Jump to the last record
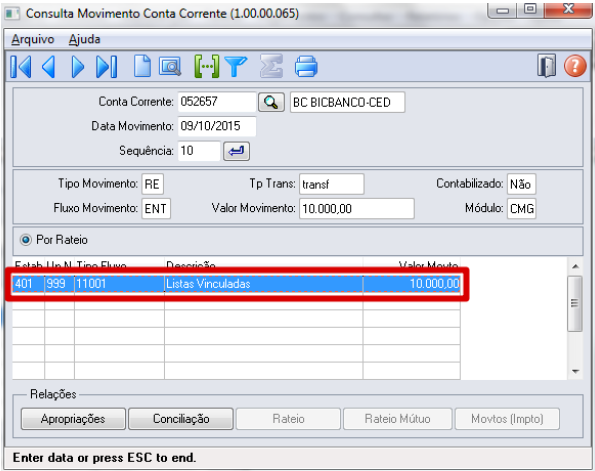This screenshot has height=471, width=595. pos(107,66)
